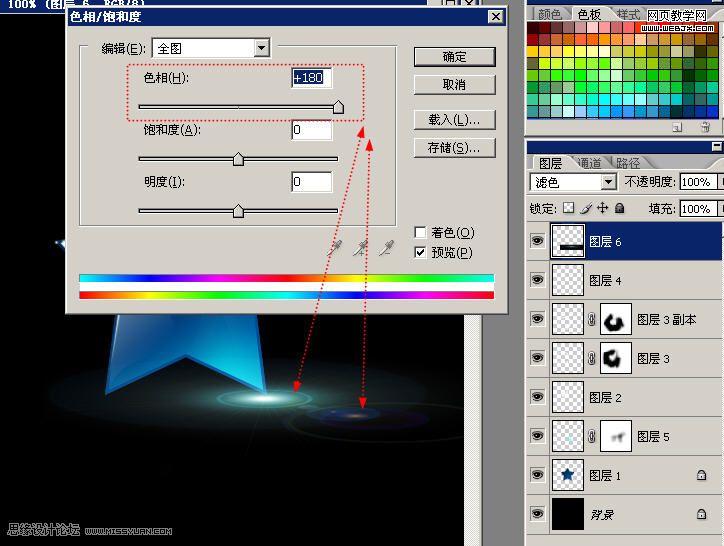Select the subtract-from-sample eyedropper
The image size is (724, 546).
(386, 249)
